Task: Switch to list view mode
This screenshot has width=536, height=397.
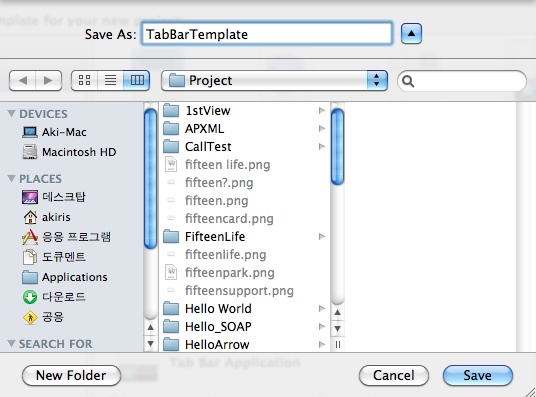Action: click(110, 81)
